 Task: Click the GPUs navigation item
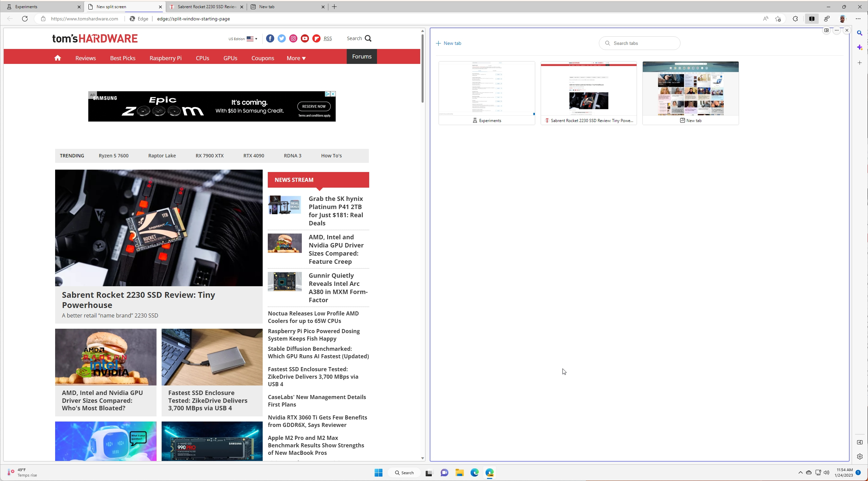click(230, 57)
